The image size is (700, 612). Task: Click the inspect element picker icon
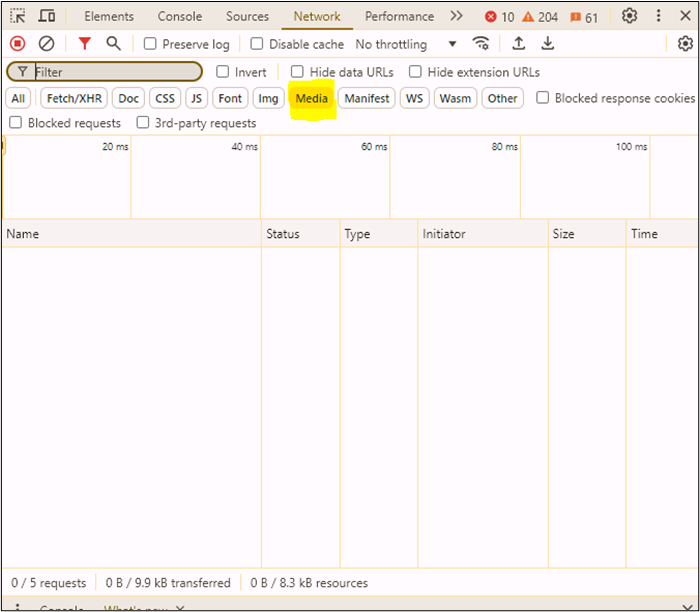18,17
